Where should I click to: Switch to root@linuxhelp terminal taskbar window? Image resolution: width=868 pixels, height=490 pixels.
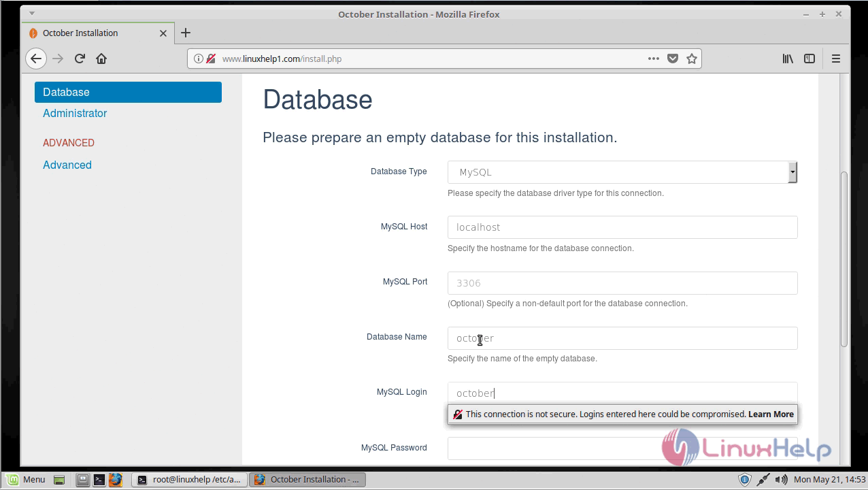click(188, 480)
